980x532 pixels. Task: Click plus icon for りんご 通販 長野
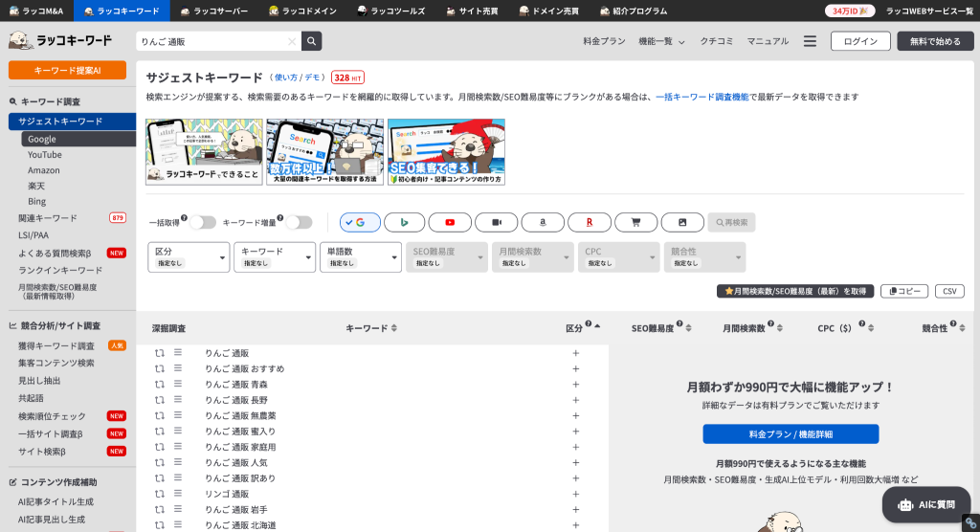(575, 400)
